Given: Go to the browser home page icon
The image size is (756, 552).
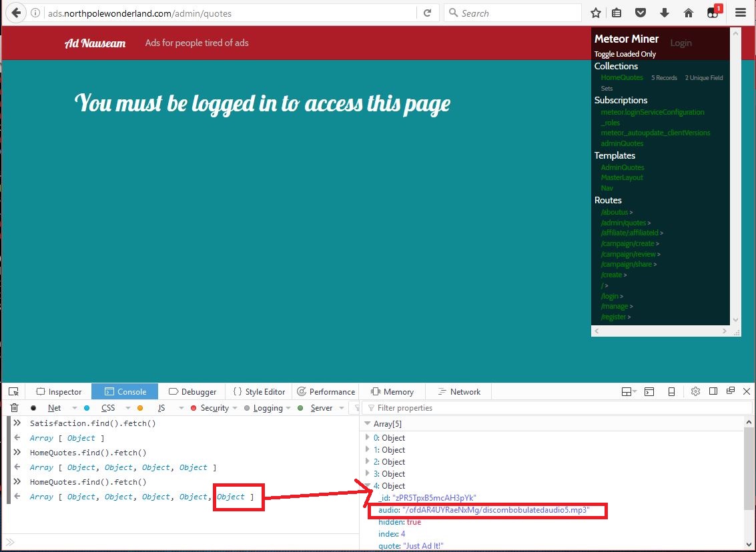Looking at the screenshot, I should (689, 13).
